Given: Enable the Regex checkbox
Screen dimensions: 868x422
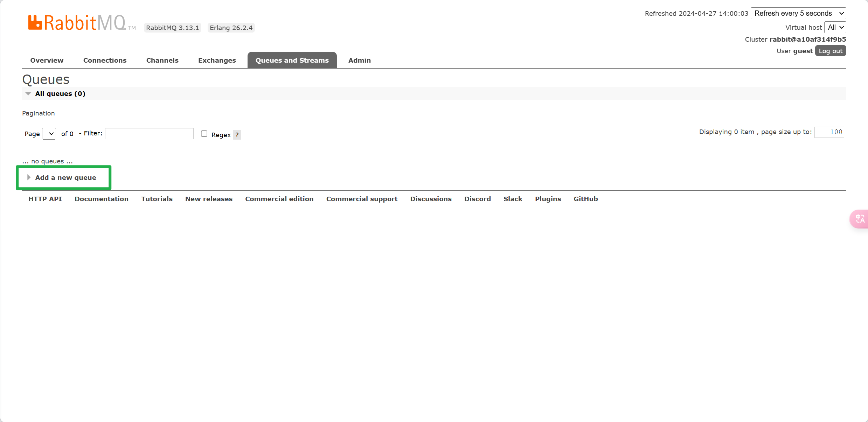Looking at the screenshot, I should [x=204, y=134].
